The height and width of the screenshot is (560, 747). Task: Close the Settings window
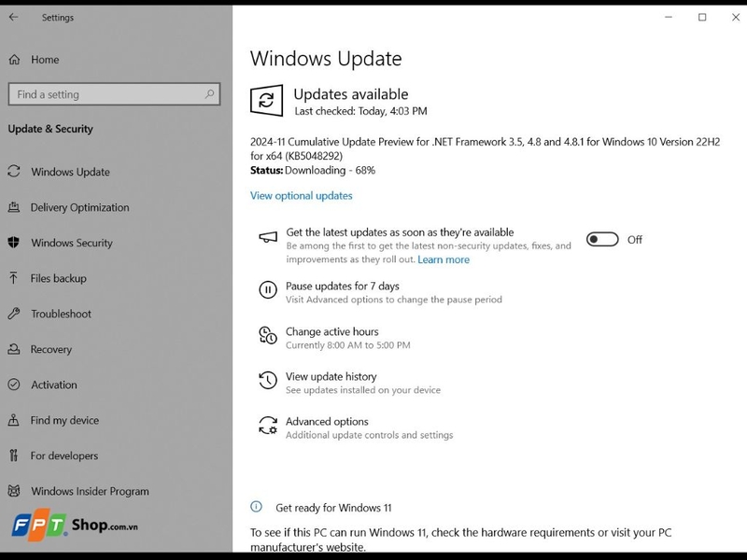pos(736,17)
